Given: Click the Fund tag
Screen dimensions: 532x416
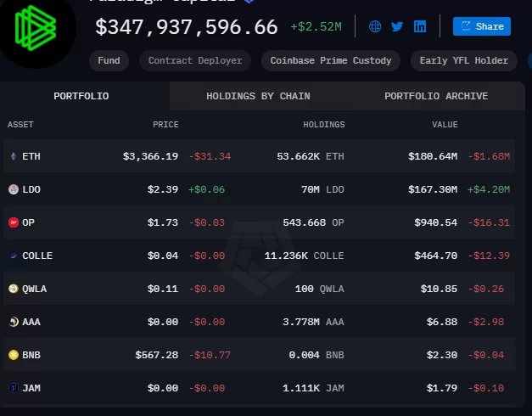Looking at the screenshot, I should click(109, 60).
